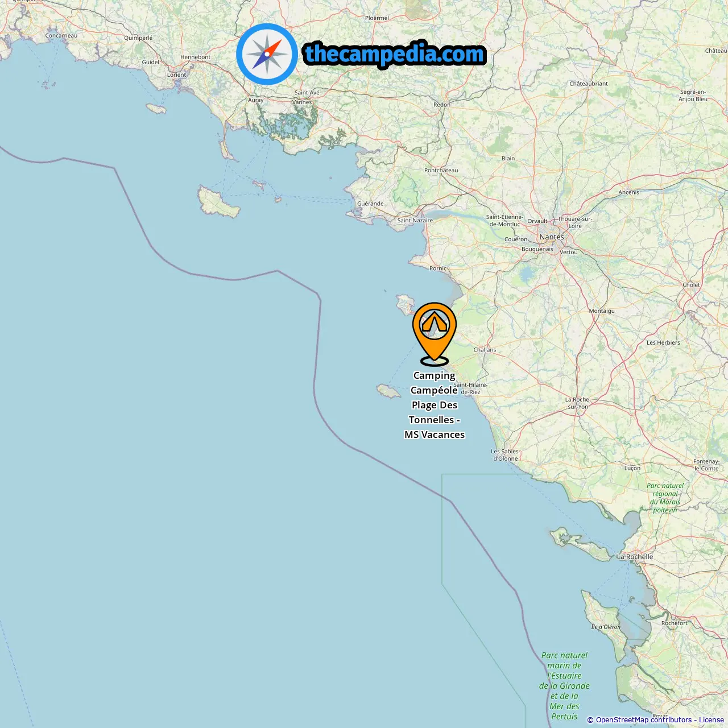Click the Parc naturel régional du Marais poitevin label
Screen dimensions: 728x728
tap(665, 498)
